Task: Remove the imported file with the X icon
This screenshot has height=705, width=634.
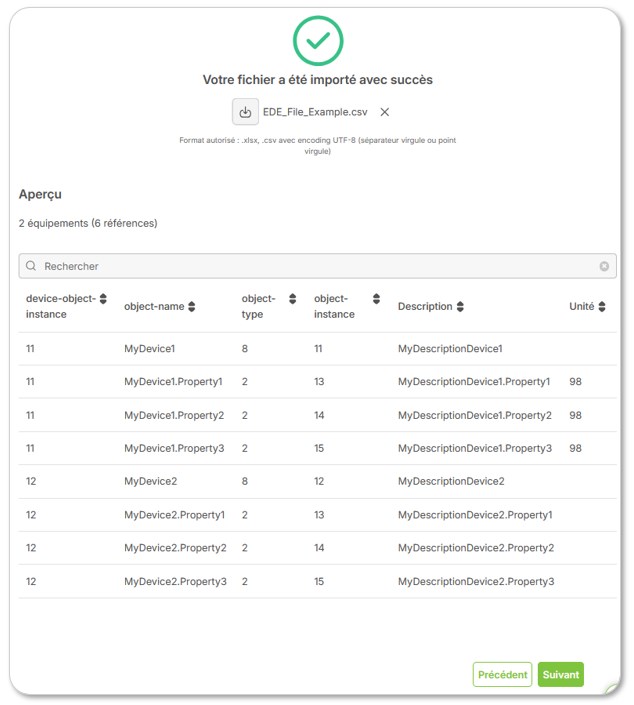Action: pyautogui.click(x=384, y=112)
